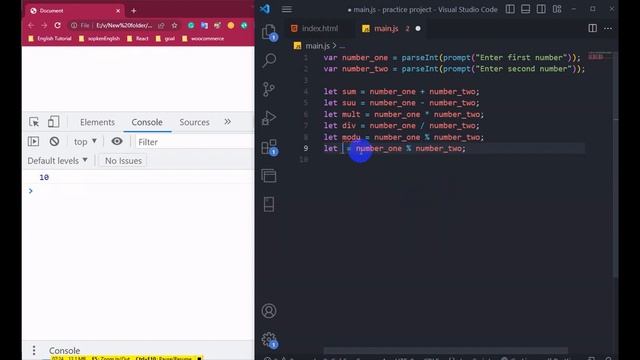Open the woocommerce bookmark folder

pyautogui.click(x=203, y=38)
